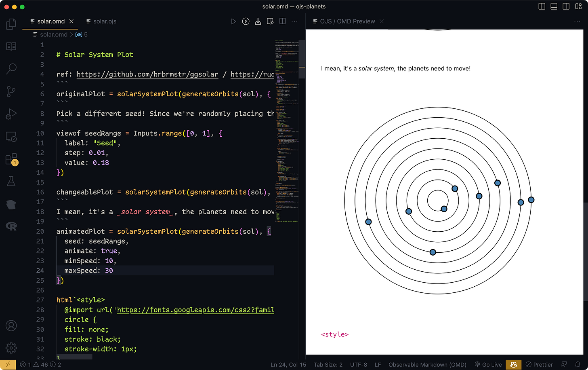Click the pink <style> text in preview
The height and width of the screenshot is (370, 588).
click(335, 334)
